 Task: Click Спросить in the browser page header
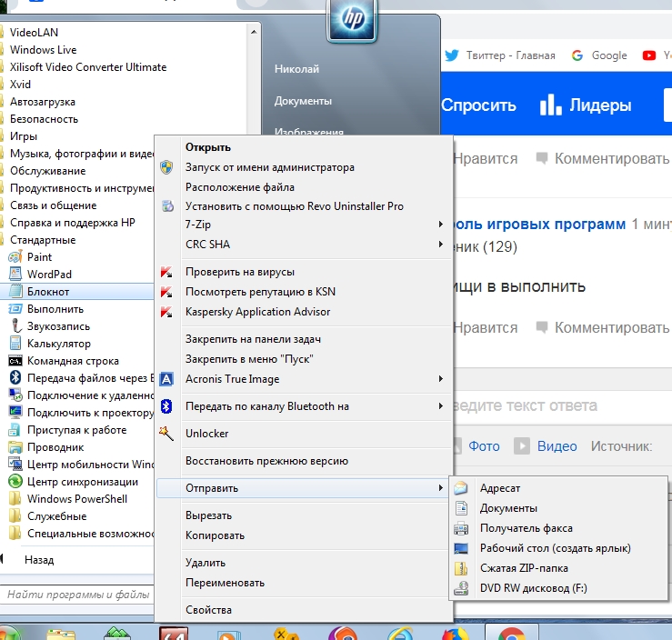478,105
